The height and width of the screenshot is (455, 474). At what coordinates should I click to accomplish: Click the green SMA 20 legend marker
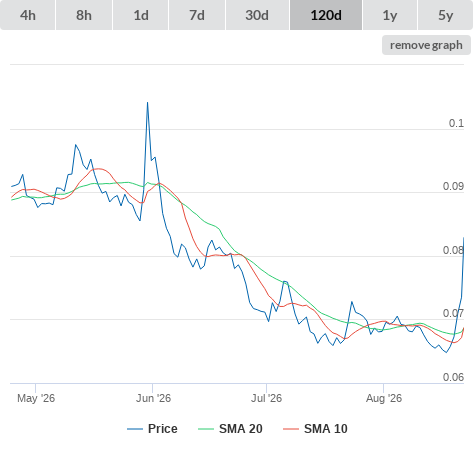pos(206,429)
